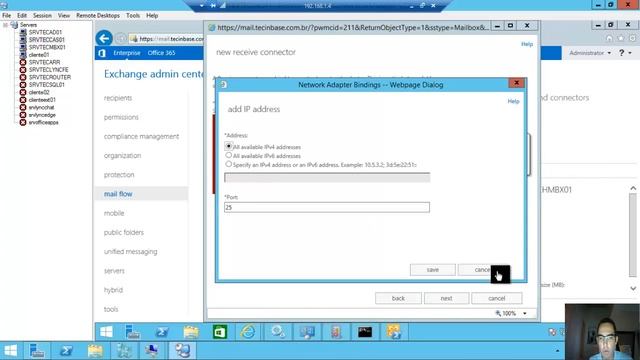
Task: Click the webpage dialog title icon
Action: coord(223,84)
